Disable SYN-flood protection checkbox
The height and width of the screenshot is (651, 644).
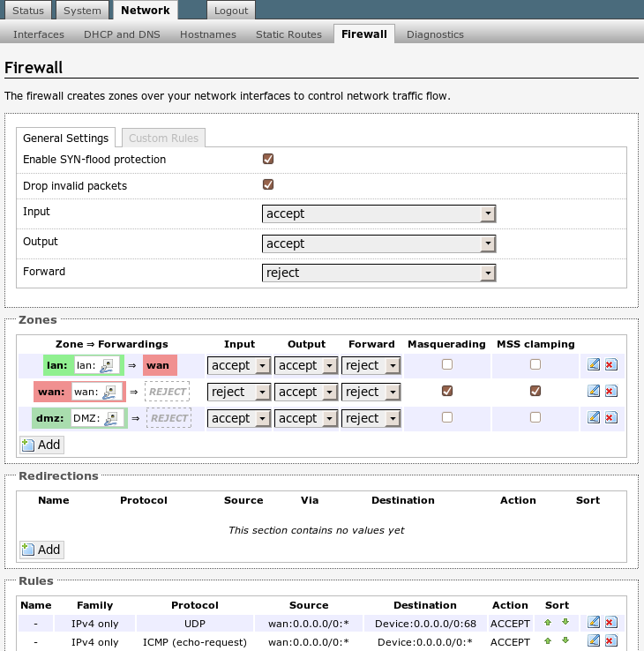point(268,160)
